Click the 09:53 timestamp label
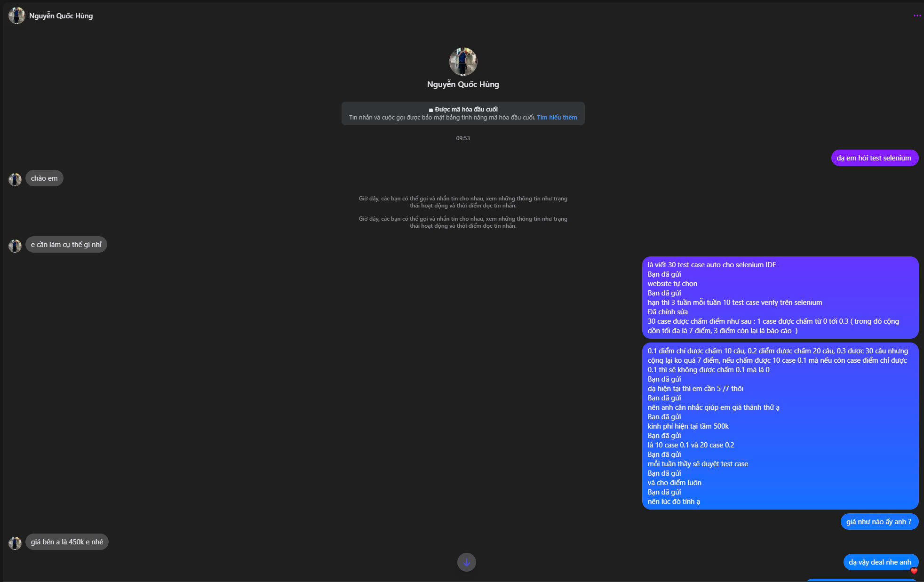This screenshot has width=924, height=582. 462,138
